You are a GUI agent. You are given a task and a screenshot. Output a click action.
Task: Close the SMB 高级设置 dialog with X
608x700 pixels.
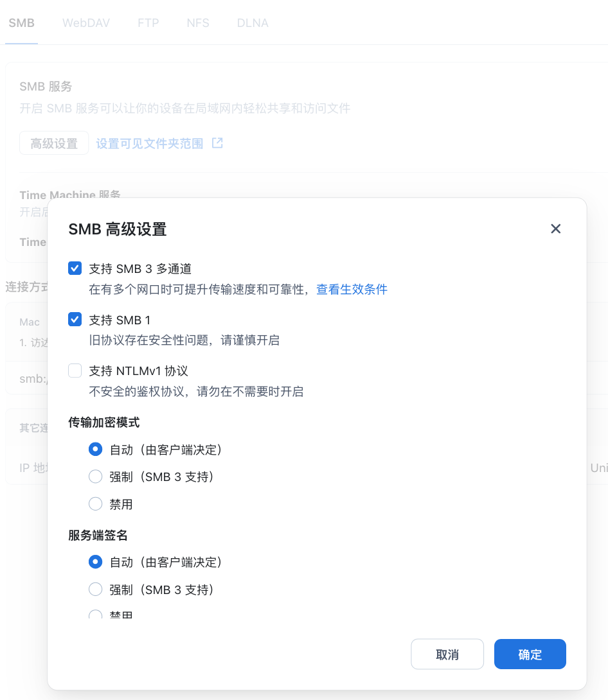pyautogui.click(x=555, y=229)
